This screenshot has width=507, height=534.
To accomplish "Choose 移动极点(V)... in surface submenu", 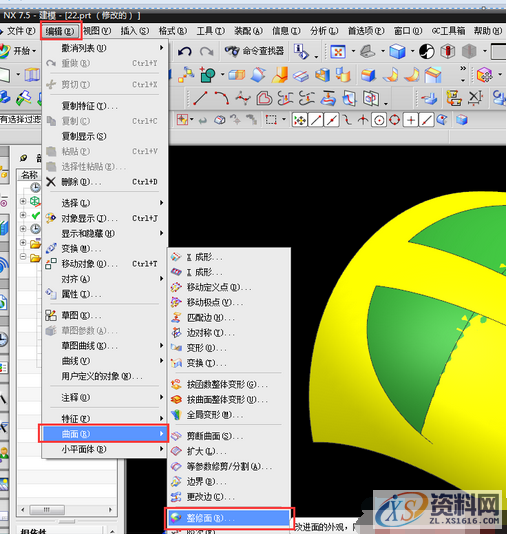I will click(229, 302).
